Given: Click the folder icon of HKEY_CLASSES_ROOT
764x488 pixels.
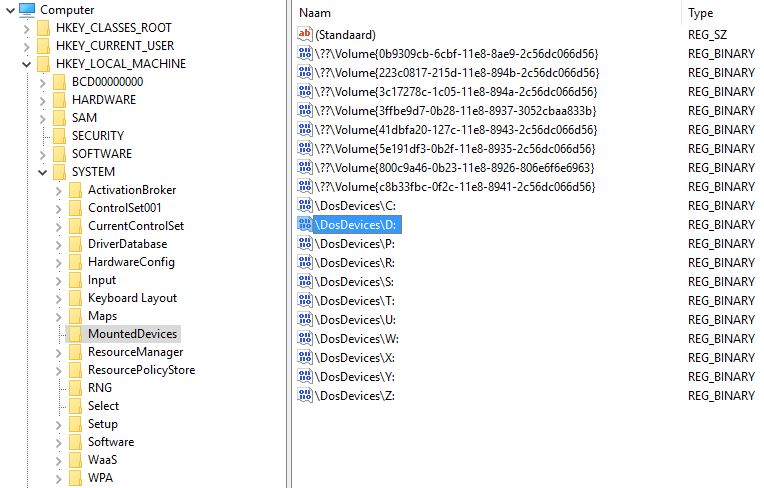Looking at the screenshot, I should [x=43, y=28].
